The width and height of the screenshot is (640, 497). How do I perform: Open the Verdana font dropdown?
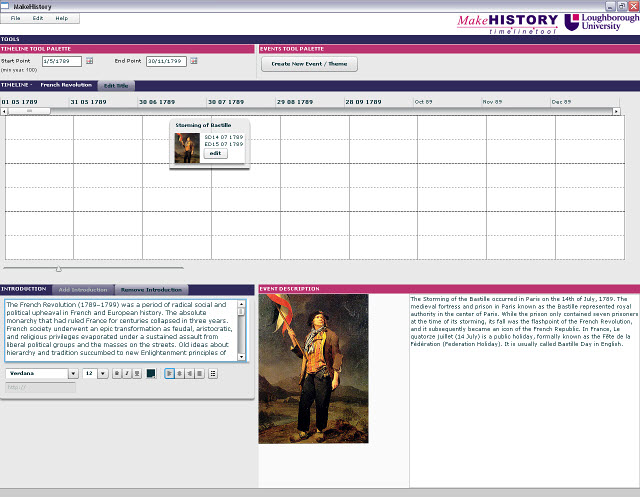[73, 373]
